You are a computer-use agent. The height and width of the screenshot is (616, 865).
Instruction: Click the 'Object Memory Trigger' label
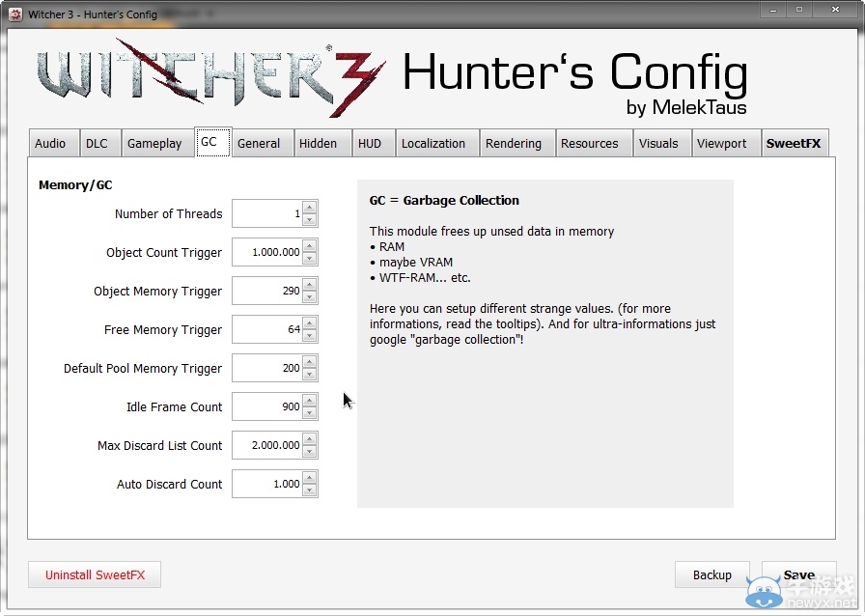click(157, 292)
